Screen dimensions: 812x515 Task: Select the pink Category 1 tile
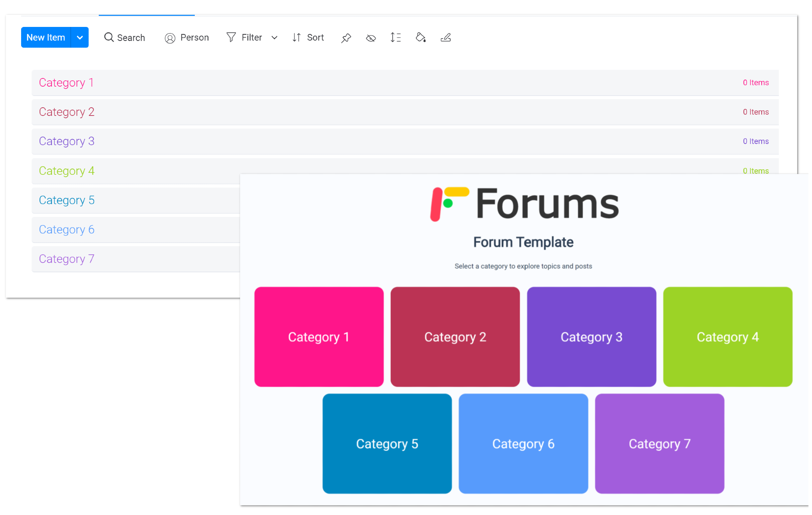[x=319, y=337]
